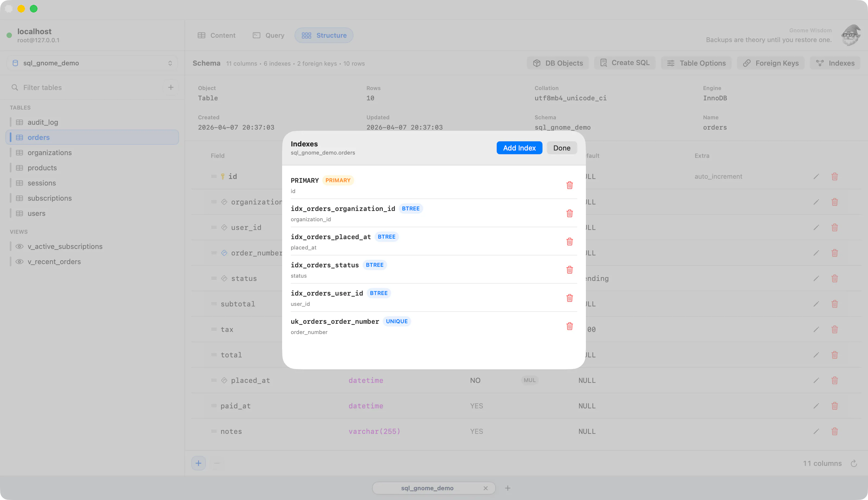
Task: Open Foreign Keys panel
Action: point(771,63)
